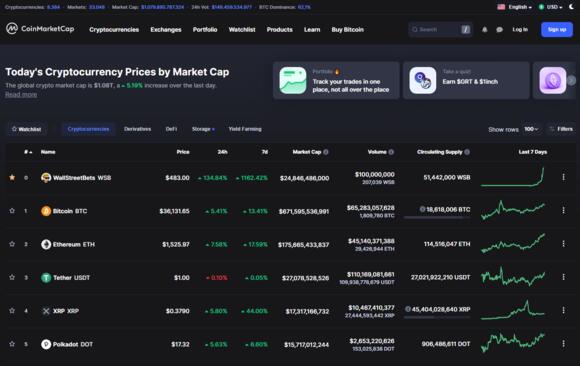This screenshot has height=366, width=580.
Task: Toggle dark mode moon icon
Action: point(571,7)
